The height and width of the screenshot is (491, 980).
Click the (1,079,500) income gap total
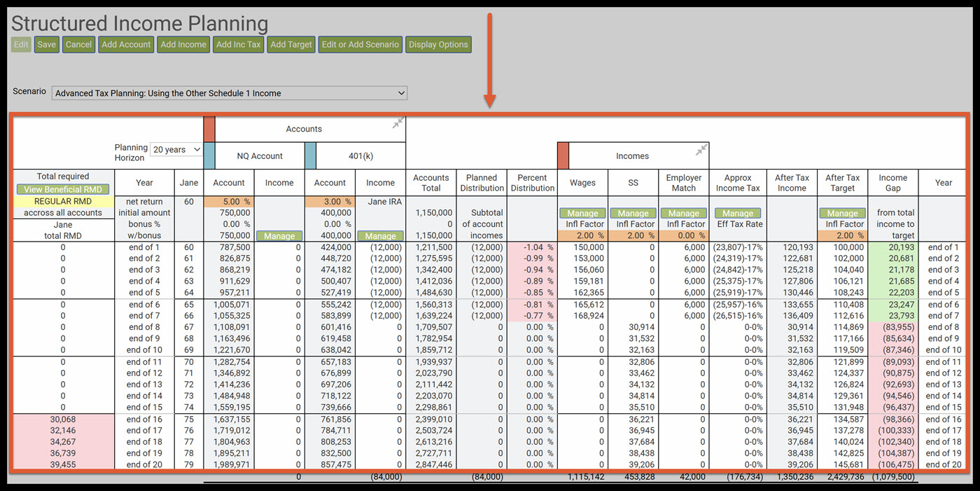coord(892,477)
